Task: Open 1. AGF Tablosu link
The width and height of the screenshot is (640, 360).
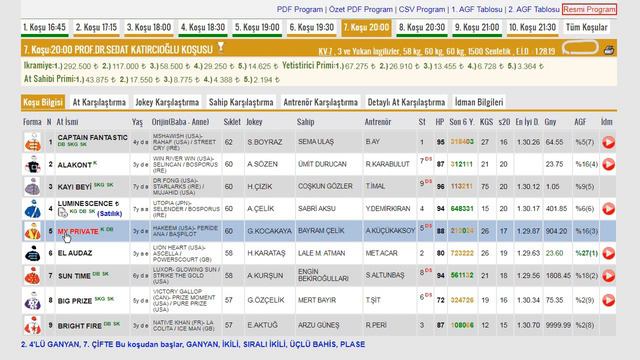Action: [477, 9]
